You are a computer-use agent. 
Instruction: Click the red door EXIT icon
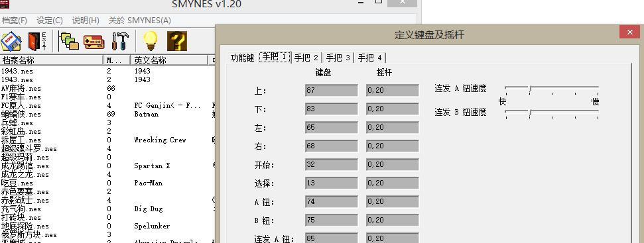(38, 41)
